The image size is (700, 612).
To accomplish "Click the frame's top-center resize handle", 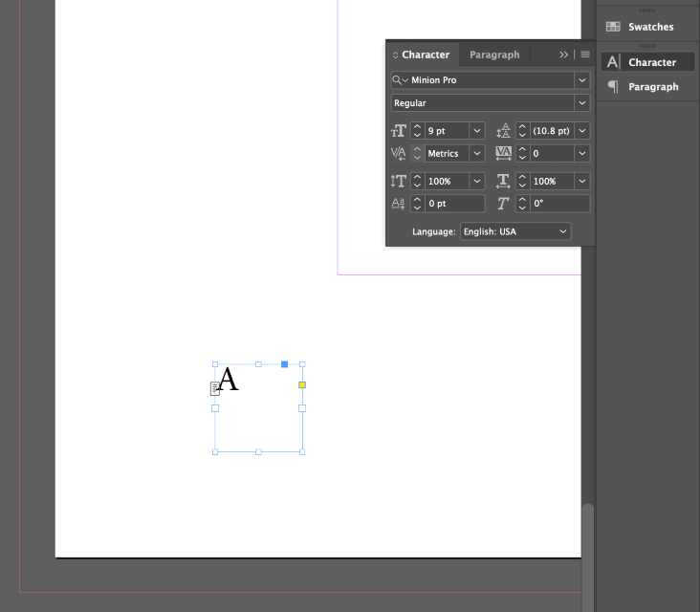I will (x=258, y=364).
